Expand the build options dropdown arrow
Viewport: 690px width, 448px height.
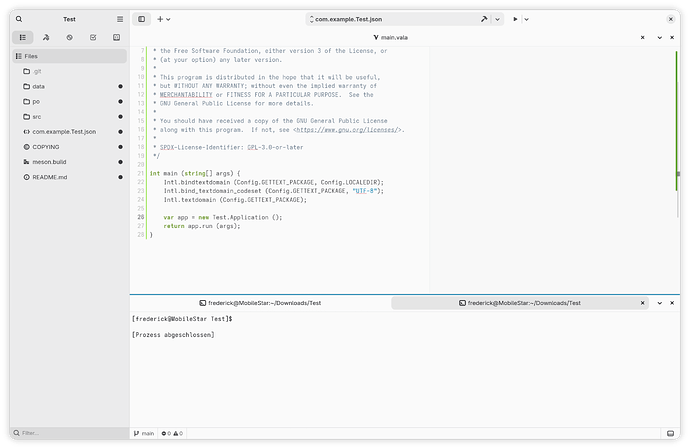coord(498,19)
